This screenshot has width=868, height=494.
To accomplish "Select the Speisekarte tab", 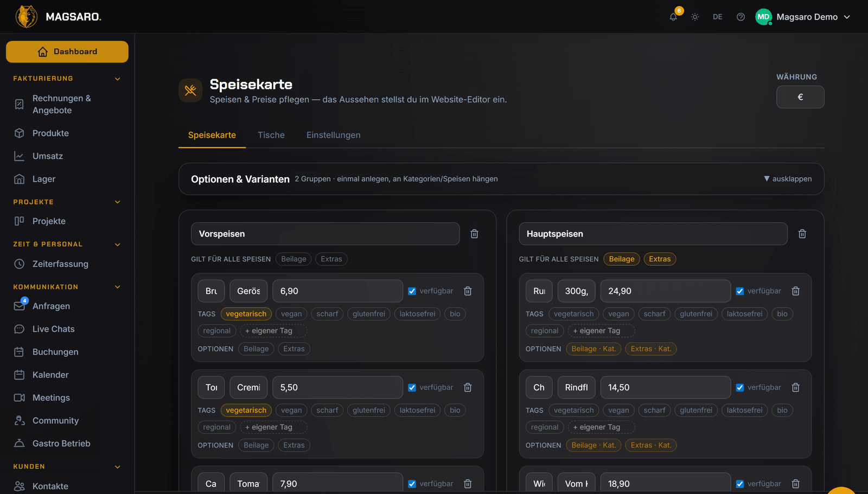I will [x=212, y=135].
